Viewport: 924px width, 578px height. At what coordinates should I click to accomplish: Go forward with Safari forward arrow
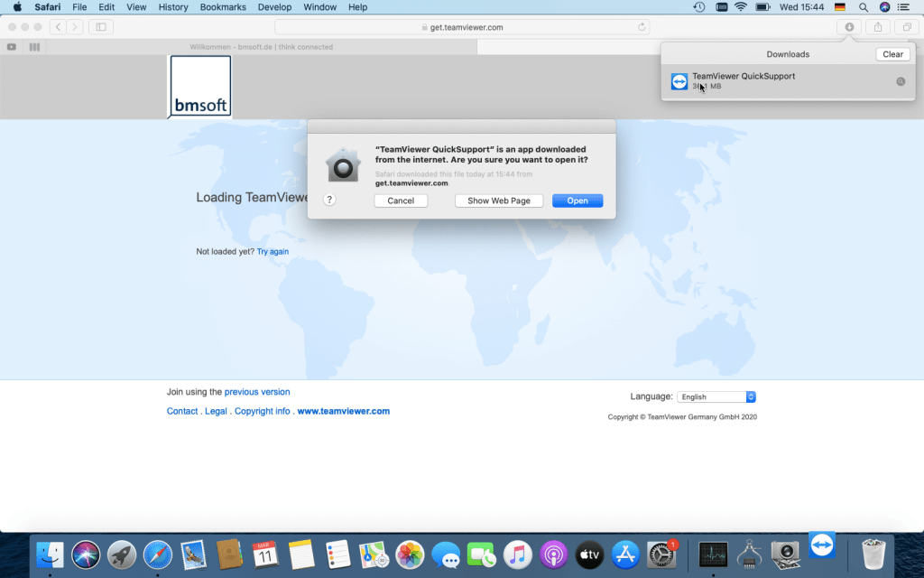pyautogui.click(x=74, y=27)
